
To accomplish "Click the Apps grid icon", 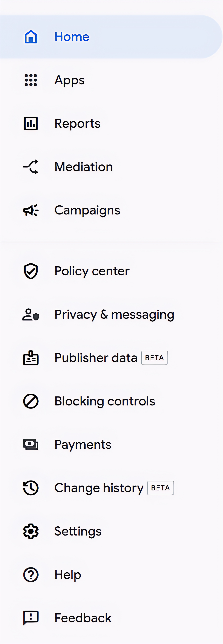I will point(31,80).
